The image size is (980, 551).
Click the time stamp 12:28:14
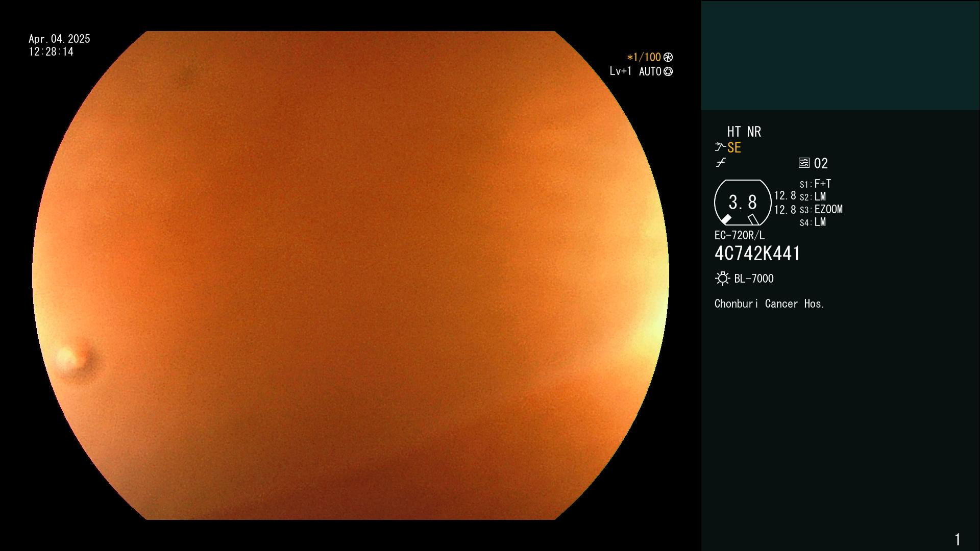pos(51,52)
